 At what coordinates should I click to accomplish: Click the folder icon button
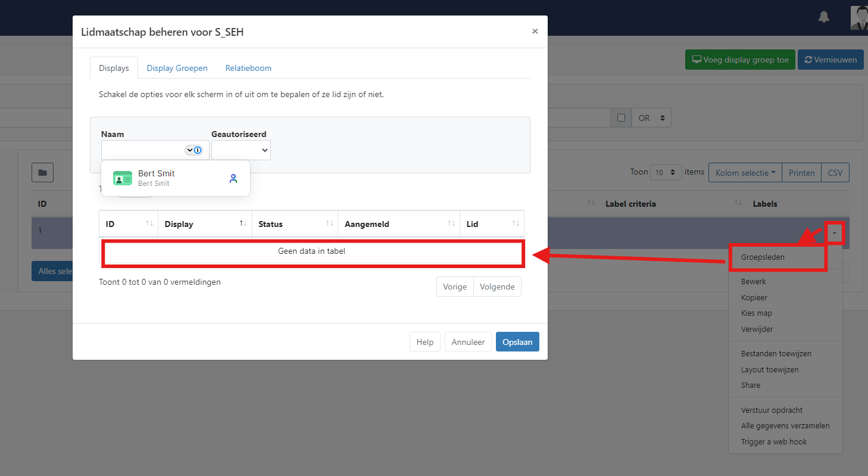pos(42,172)
